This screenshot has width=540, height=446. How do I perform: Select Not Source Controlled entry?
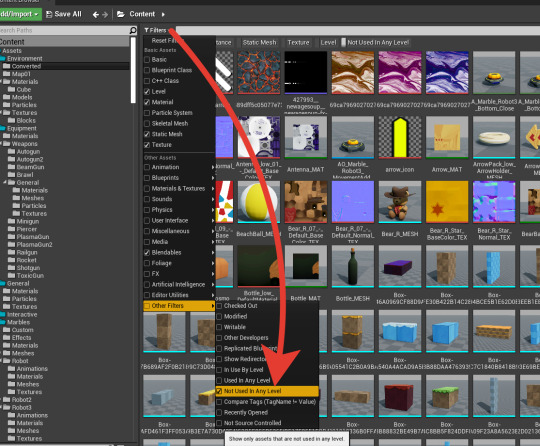(x=267, y=423)
